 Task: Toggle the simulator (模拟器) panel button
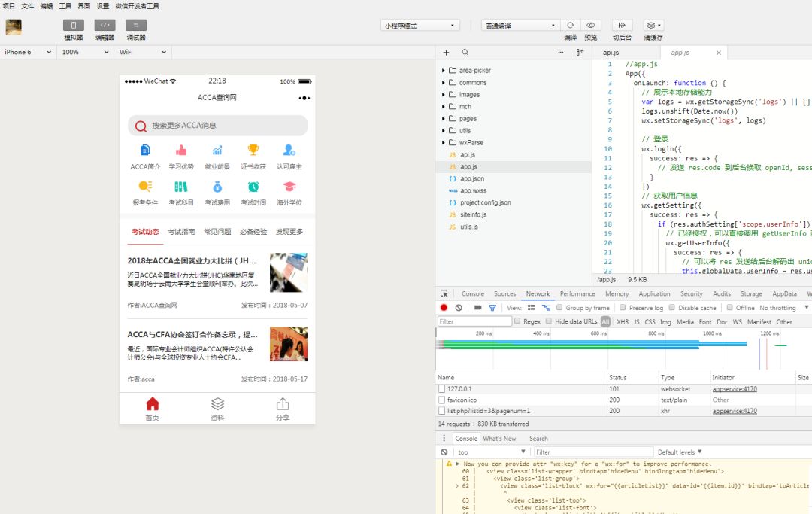click(74, 26)
